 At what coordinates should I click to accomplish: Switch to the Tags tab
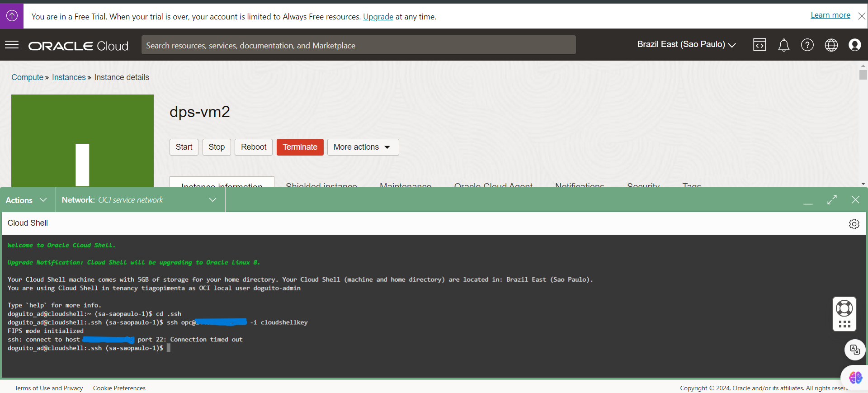[x=692, y=184]
